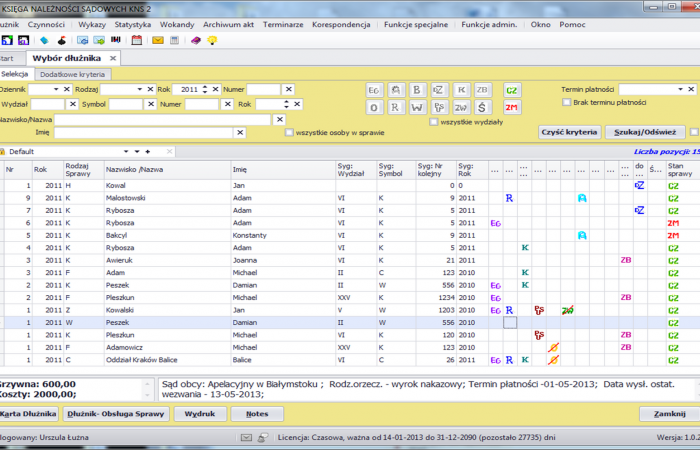
Task: Click the purple book toolbar icon
Action: pos(196,40)
